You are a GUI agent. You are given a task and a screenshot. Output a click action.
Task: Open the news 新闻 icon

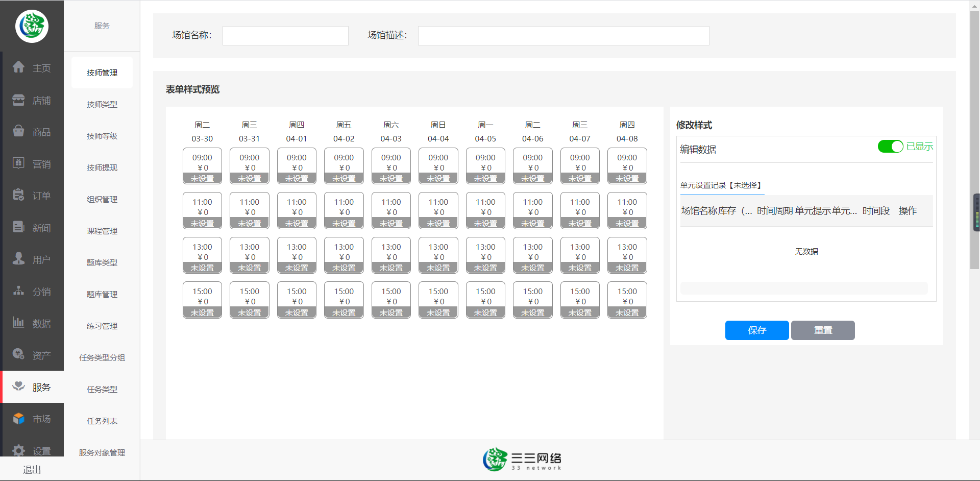pyautogui.click(x=19, y=227)
